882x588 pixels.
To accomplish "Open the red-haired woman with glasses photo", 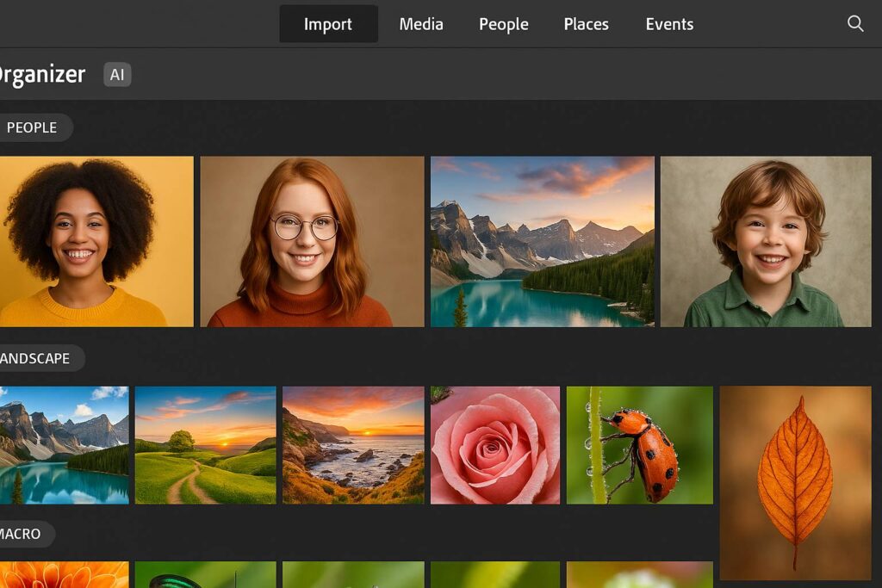I will click(312, 241).
